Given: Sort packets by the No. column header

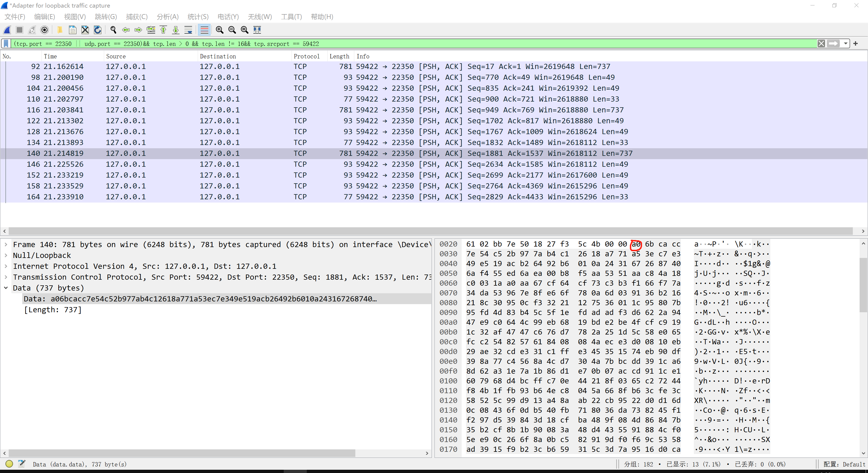Looking at the screenshot, I should 21,56.
